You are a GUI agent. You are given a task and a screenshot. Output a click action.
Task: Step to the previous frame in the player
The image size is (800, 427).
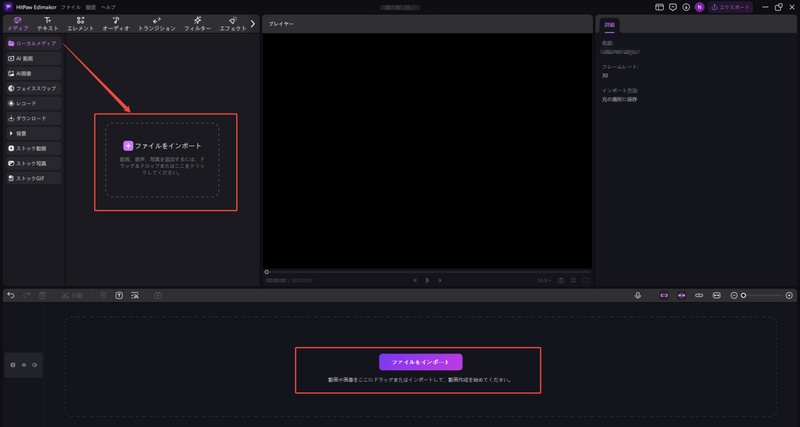click(x=415, y=280)
